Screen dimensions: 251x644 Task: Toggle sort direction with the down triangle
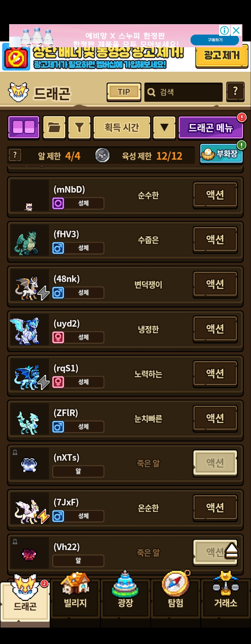click(x=164, y=127)
